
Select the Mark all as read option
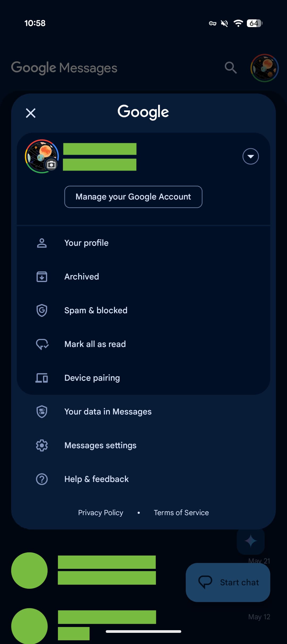(95, 344)
